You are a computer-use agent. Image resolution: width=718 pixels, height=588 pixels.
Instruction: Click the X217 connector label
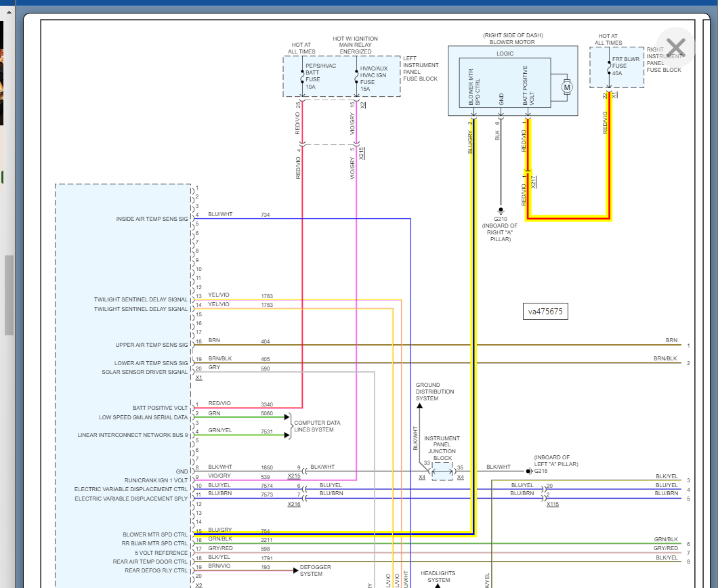534,182
